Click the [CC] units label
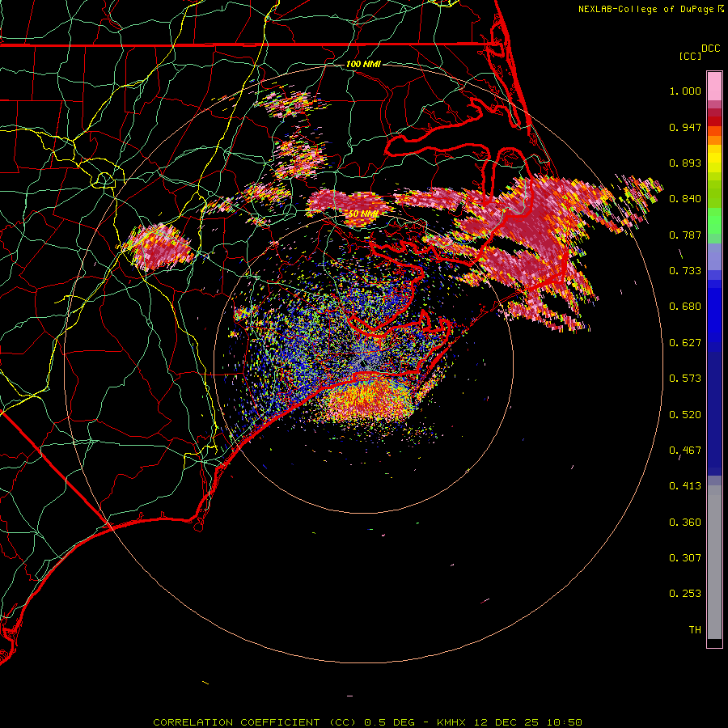The width and height of the screenshot is (728, 728). tap(690, 56)
